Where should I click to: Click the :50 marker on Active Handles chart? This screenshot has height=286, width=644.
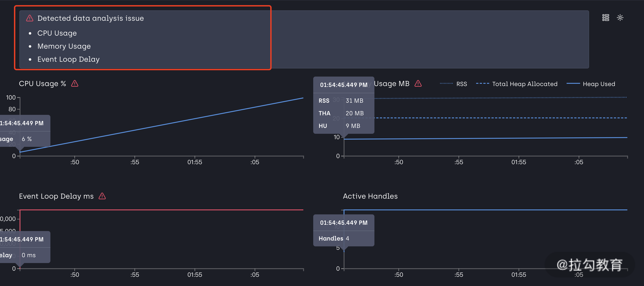[x=399, y=275]
